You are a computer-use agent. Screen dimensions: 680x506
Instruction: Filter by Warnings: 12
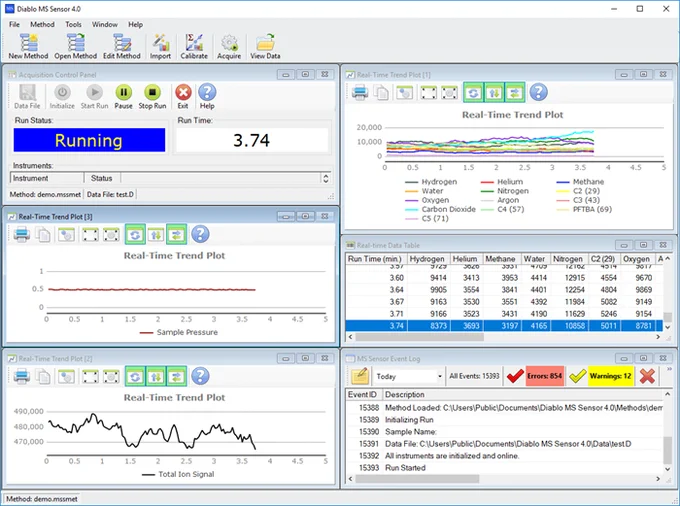[611, 376]
